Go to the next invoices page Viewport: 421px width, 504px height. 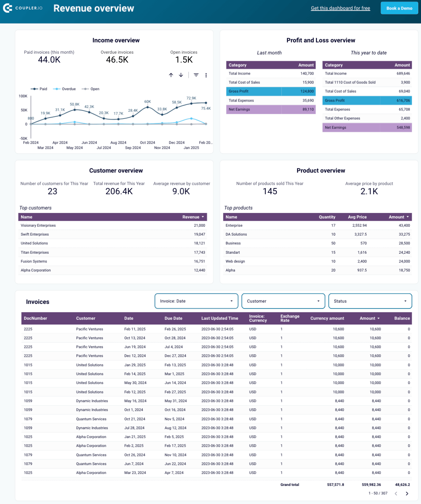click(x=407, y=493)
